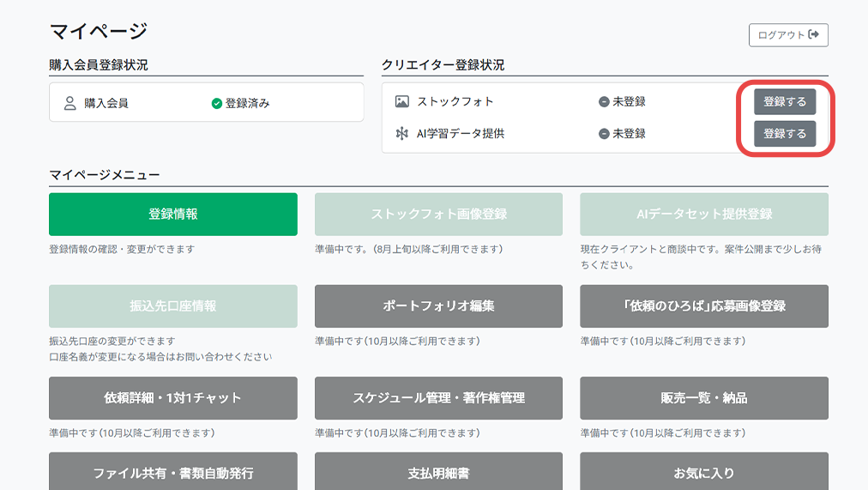
Task: Click the AI学習データ提供 row label
Action: point(461,133)
